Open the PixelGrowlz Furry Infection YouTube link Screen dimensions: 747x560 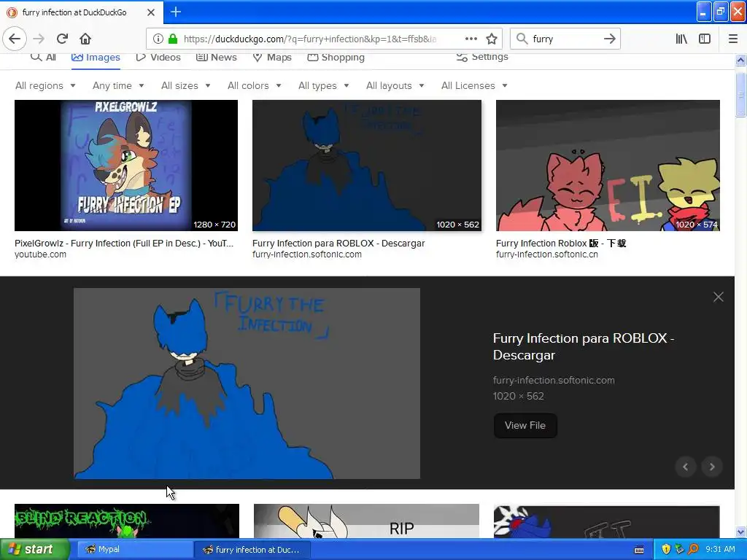click(124, 244)
